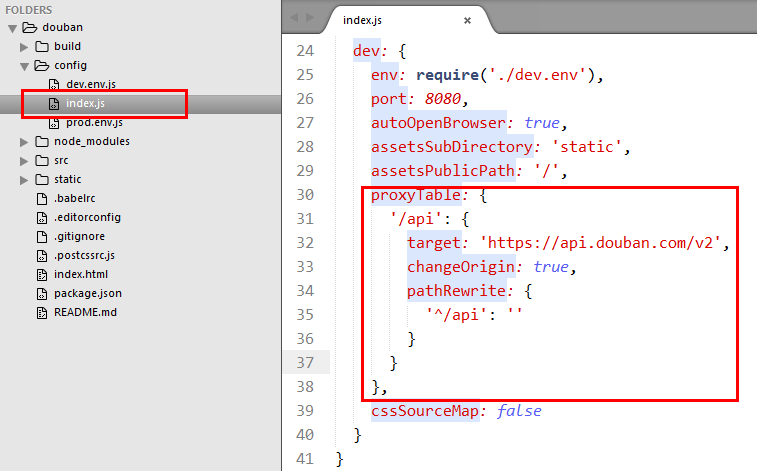Expand the build folder arrow
Screen dimensions: 757x471
[x=24, y=47]
